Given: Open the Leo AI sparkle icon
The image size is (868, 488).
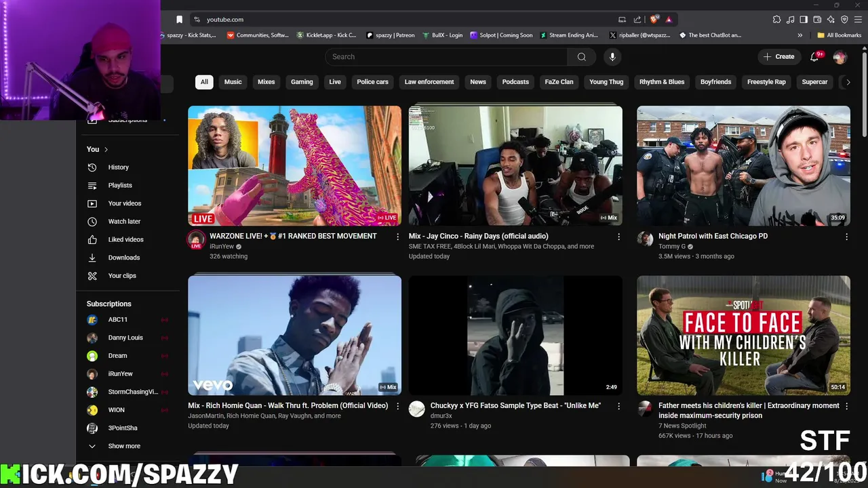Looking at the screenshot, I should point(831,20).
